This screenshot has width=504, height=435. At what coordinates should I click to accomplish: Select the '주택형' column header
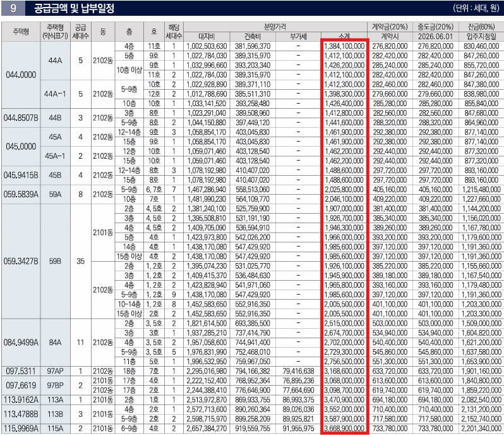[21, 32]
